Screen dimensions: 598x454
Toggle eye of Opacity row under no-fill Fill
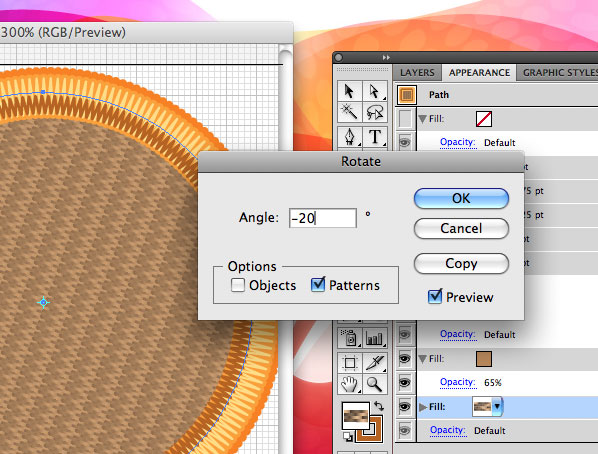point(405,143)
